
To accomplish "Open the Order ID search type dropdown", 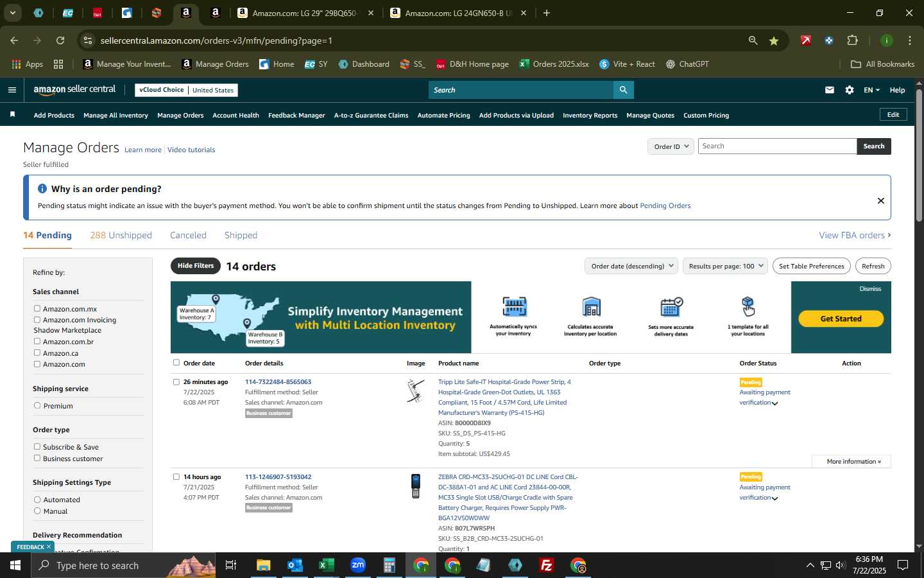I will [671, 146].
